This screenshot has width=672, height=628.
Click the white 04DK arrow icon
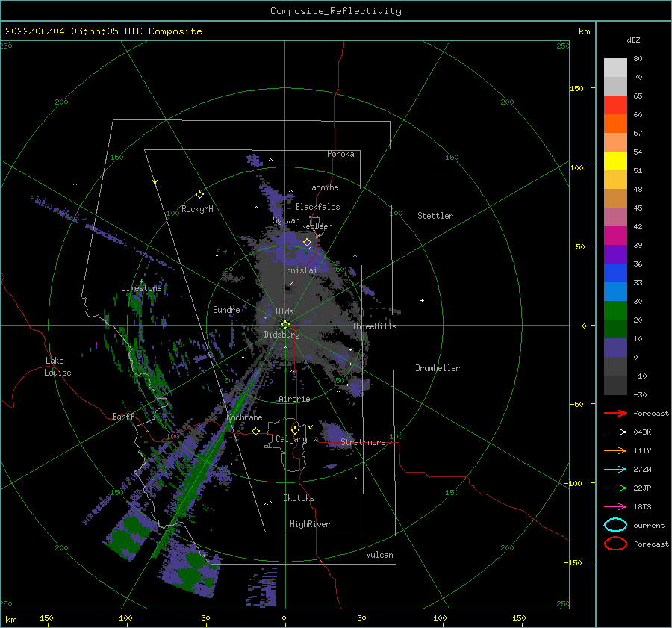click(615, 432)
